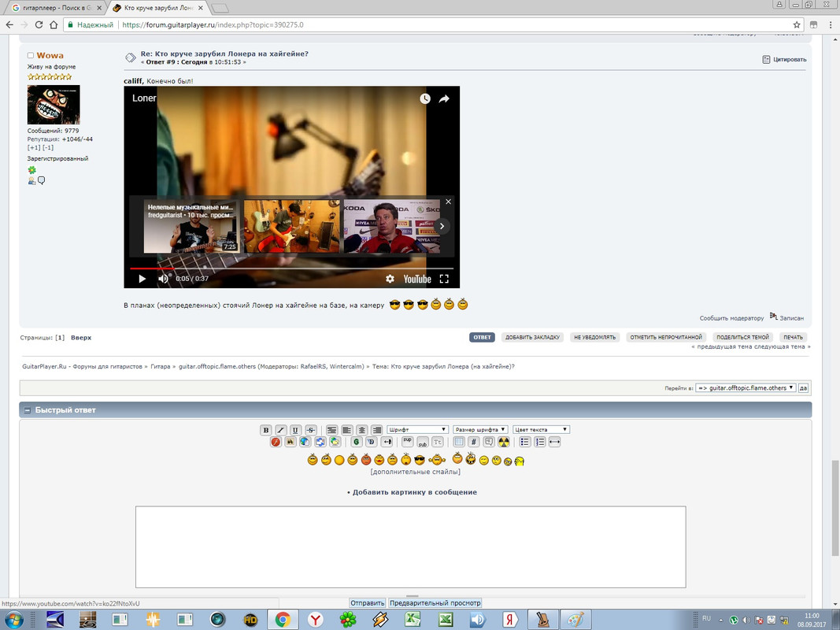Insert table icon in editor
Image resolution: width=840 pixels, height=630 pixels.
coord(458,442)
